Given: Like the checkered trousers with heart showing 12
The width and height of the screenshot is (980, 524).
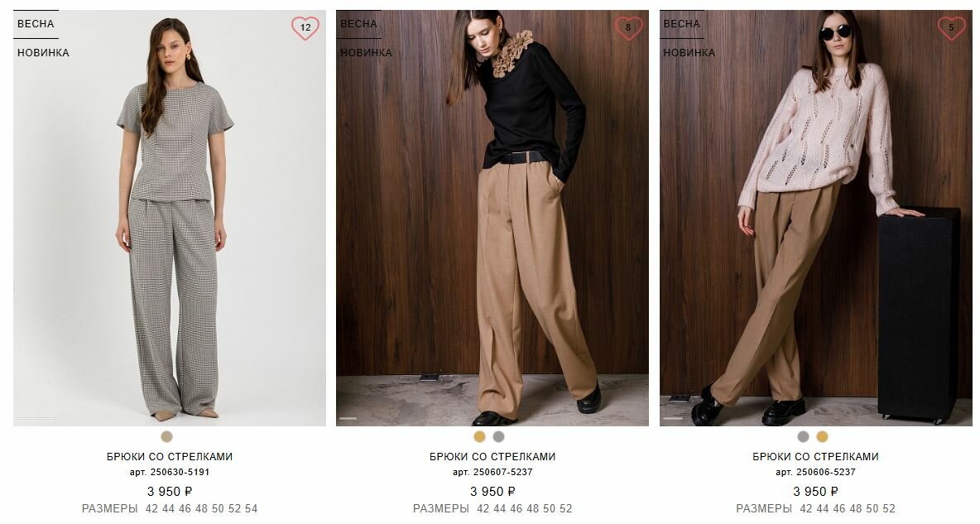Looking at the screenshot, I should click(x=305, y=27).
